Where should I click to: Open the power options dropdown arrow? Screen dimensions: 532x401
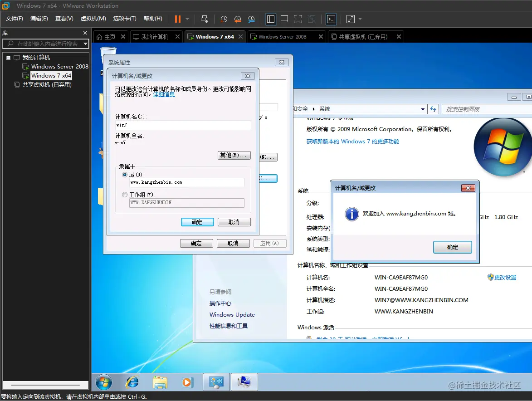click(187, 19)
